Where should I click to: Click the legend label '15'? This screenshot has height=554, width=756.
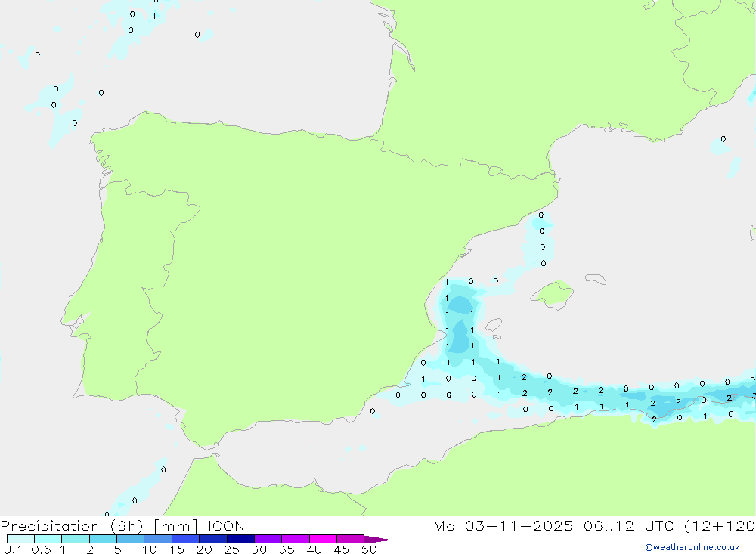click(177, 549)
